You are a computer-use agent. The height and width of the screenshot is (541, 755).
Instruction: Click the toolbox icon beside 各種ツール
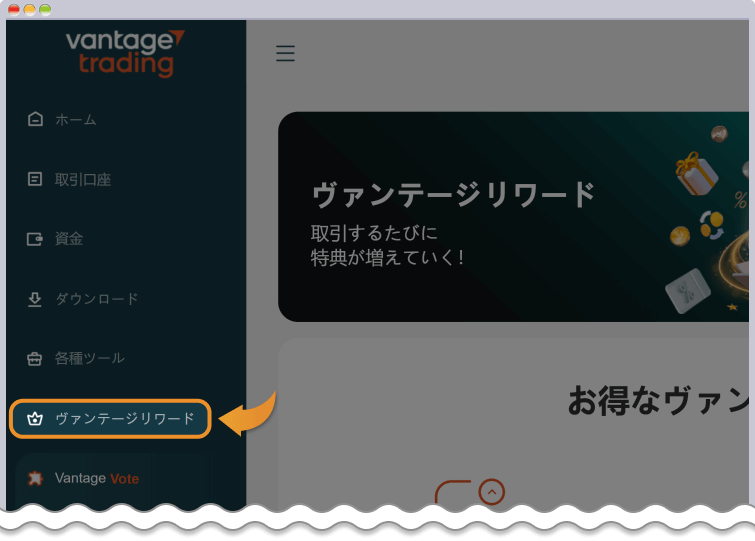tap(35, 359)
